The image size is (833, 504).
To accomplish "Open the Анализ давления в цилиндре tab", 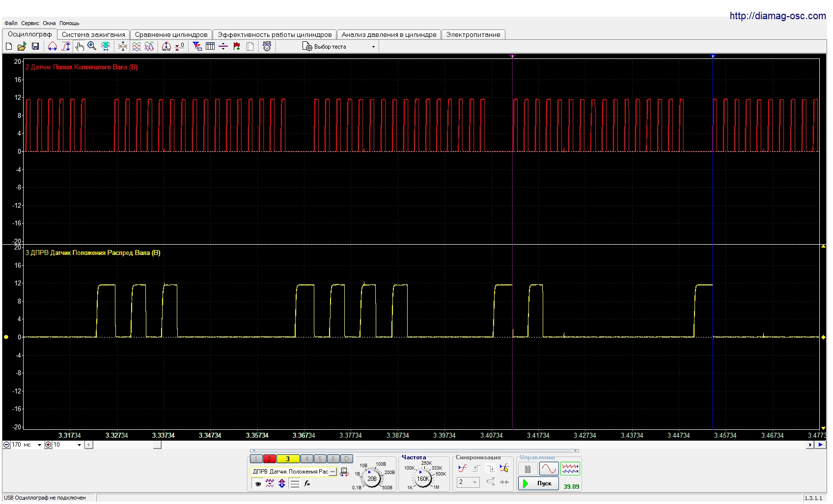I will point(389,34).
